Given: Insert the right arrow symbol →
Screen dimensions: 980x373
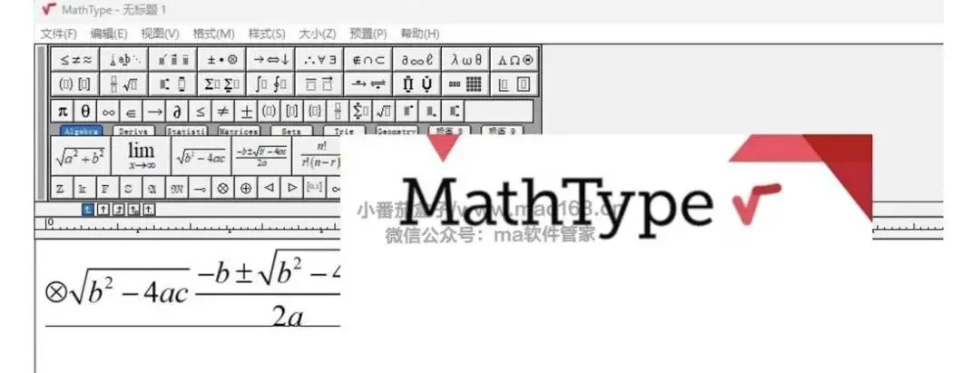Looking at the screenshot, I should [x=154, y=112].
